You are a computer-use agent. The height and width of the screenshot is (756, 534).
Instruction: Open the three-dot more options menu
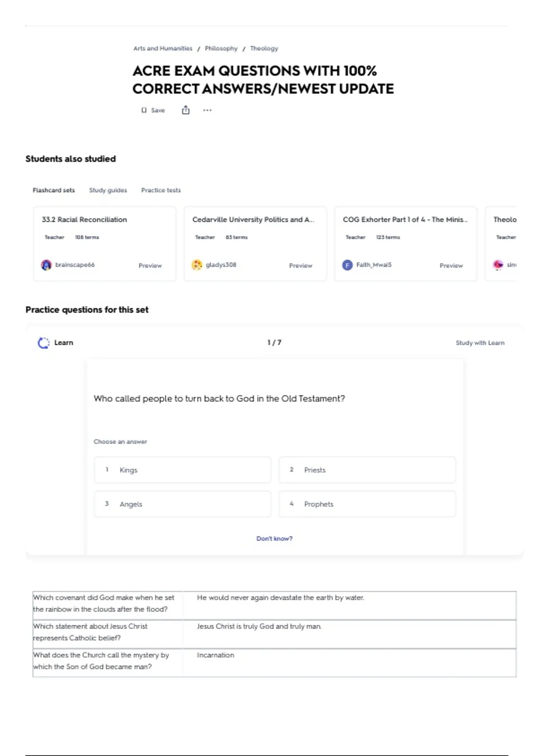click(x=207, y=110)
